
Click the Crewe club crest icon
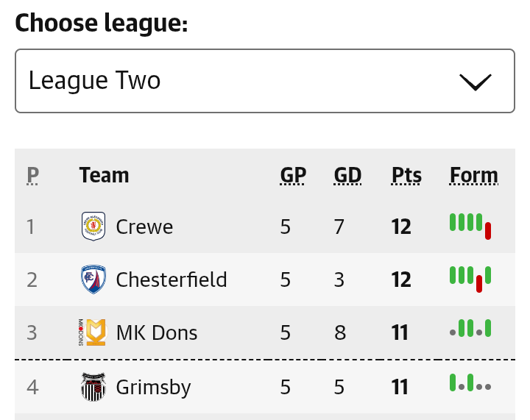pos(93,227)
